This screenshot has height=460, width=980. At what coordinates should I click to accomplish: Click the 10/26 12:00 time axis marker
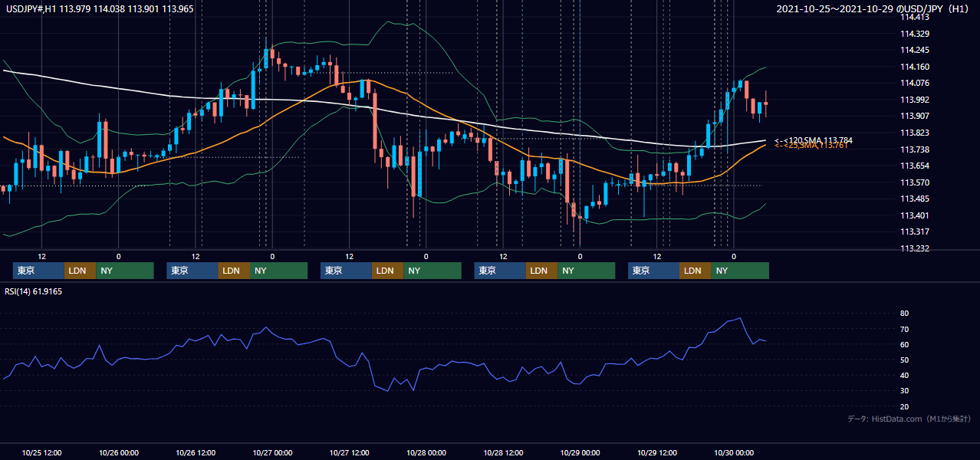196,452
